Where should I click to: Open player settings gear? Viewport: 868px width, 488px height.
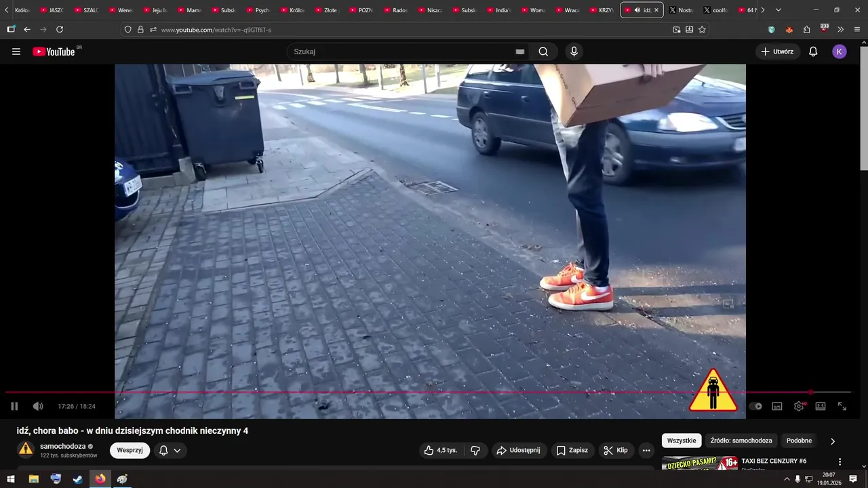(799, 406)
